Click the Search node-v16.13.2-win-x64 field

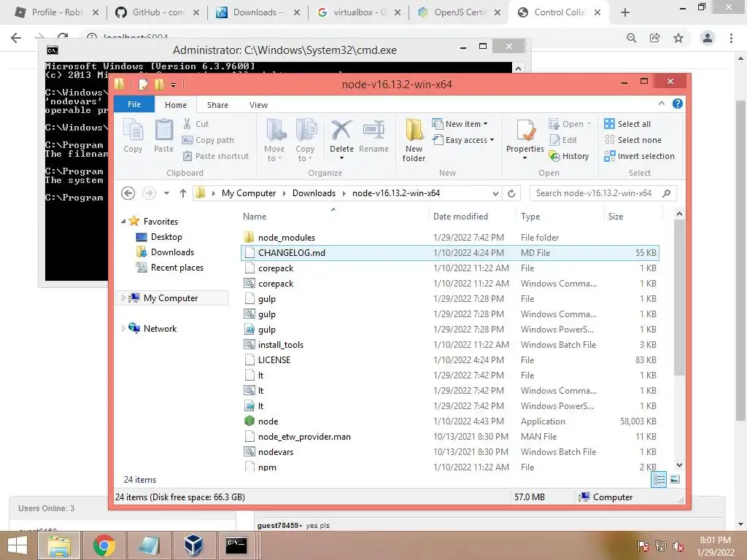click(x=603, y=192)
